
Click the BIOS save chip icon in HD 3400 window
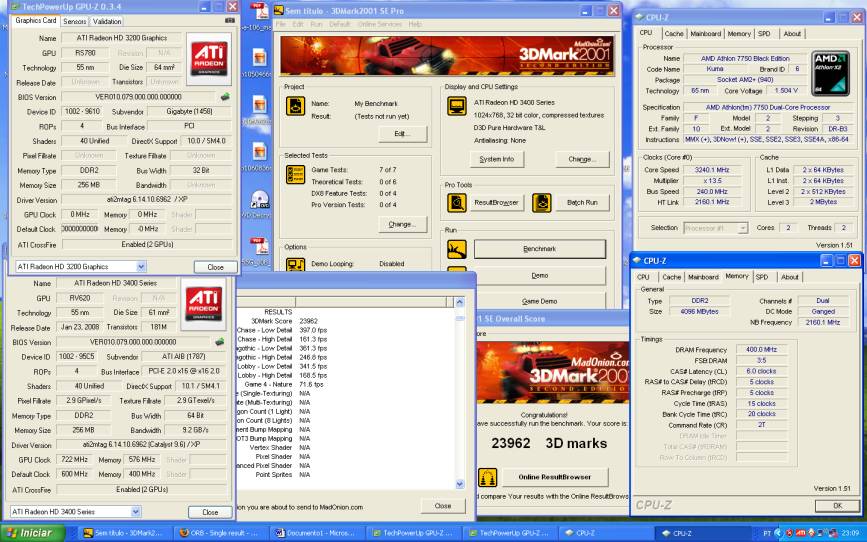[x=220, y=342]
